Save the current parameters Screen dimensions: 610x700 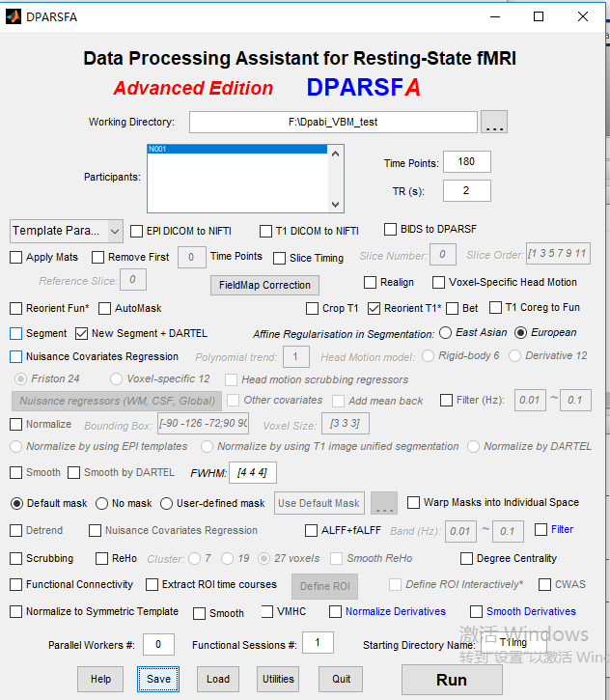158,679
